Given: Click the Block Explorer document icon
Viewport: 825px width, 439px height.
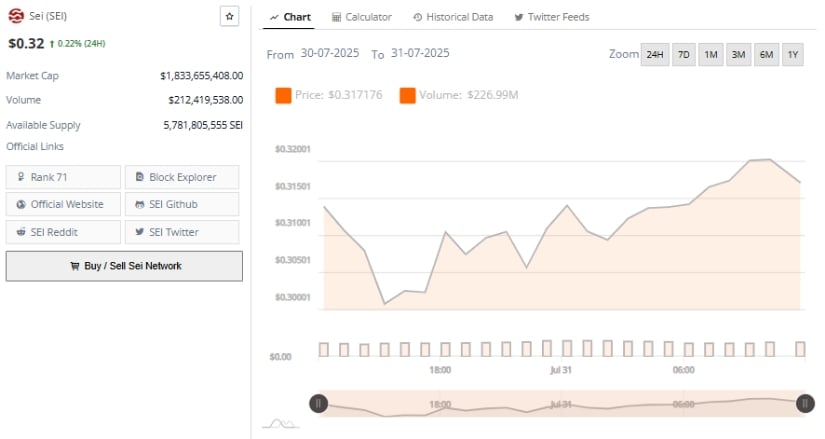Looking at the screenshot, I should (139, 176).
